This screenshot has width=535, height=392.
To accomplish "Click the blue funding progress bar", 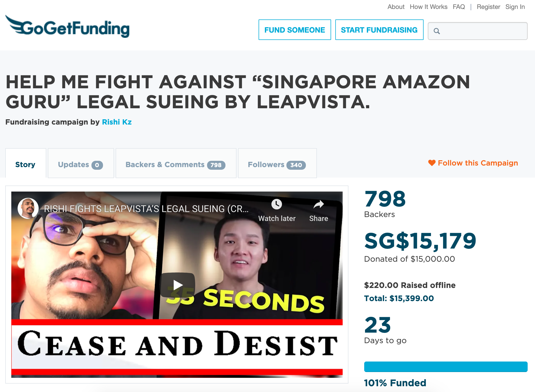I will tap(446, 367).
